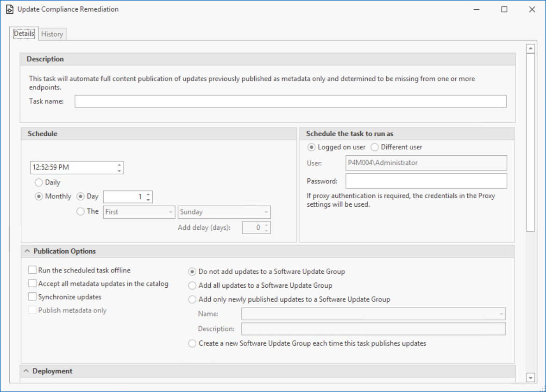Tick the Synchronize updates checkbox

[32, 297]
